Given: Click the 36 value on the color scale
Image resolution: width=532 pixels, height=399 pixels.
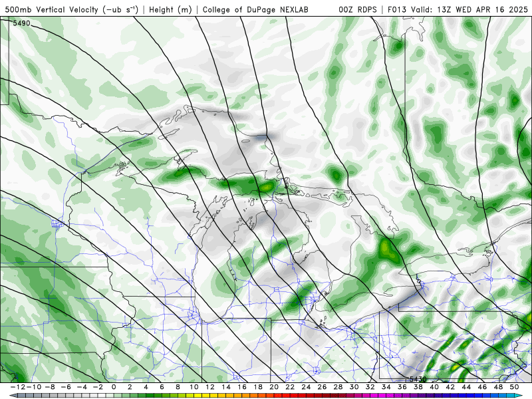Looking at the screenshot, I should click(x=402, y=387).
